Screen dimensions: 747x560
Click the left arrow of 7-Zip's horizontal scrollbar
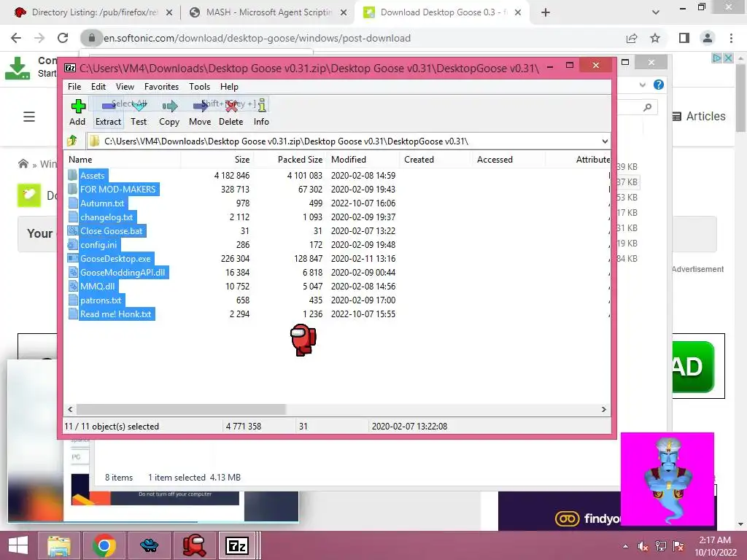pos(70,410)
